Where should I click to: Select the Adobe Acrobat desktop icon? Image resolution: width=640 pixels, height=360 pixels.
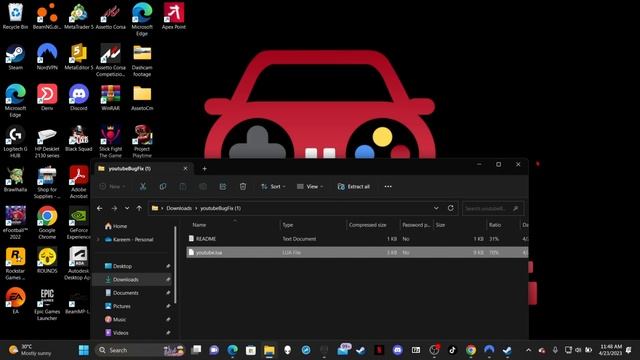(79, 182)
